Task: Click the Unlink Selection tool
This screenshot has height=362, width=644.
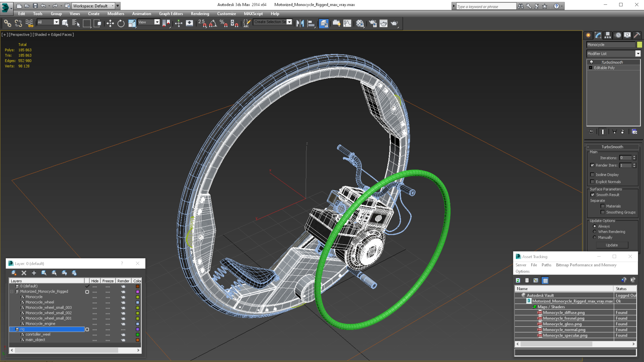Action: tap(18, 23)
